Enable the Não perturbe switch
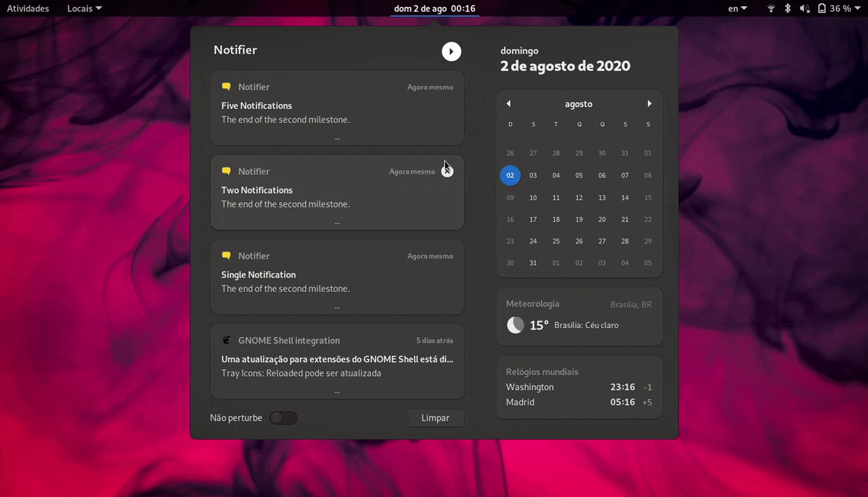Image resolution: width=868 pixels, height=497 pixels. pos(283,418)
